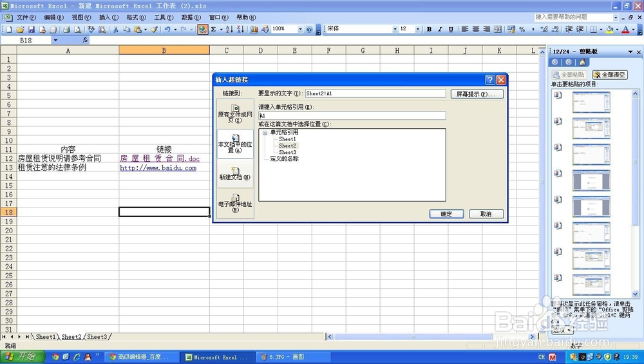
Task: Open the Chart Wizard icon
Action: coord(254,29)
